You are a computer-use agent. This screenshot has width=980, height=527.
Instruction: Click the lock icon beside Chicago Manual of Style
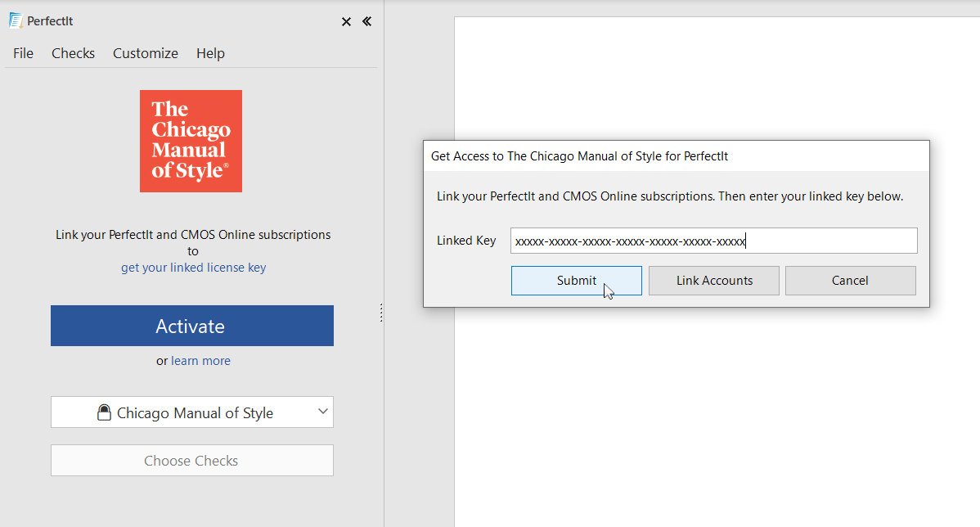[104, 413]
